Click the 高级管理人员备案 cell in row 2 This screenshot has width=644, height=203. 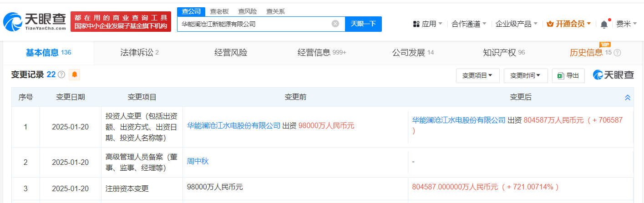point(142,162)
